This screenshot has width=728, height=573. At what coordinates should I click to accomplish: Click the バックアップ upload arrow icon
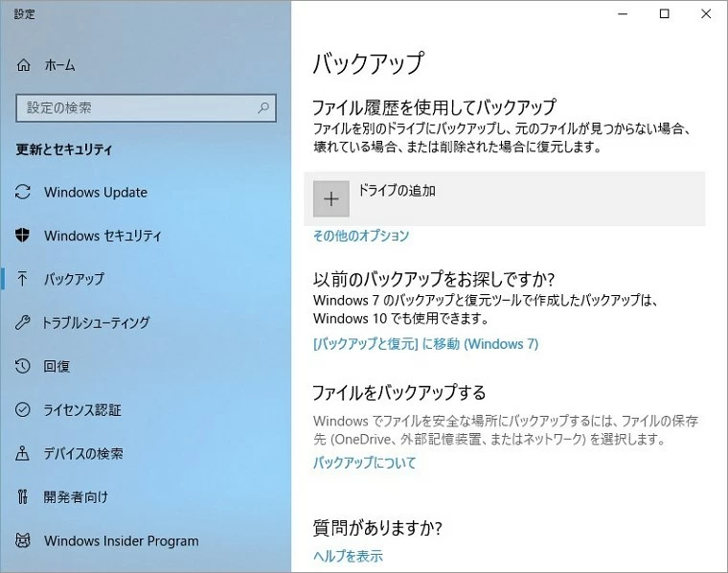tap(24, 279)
